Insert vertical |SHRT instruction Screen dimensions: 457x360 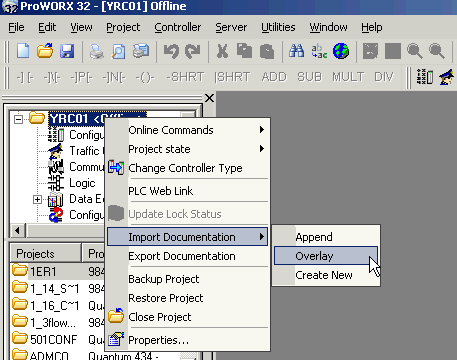(x=232, y=77)
